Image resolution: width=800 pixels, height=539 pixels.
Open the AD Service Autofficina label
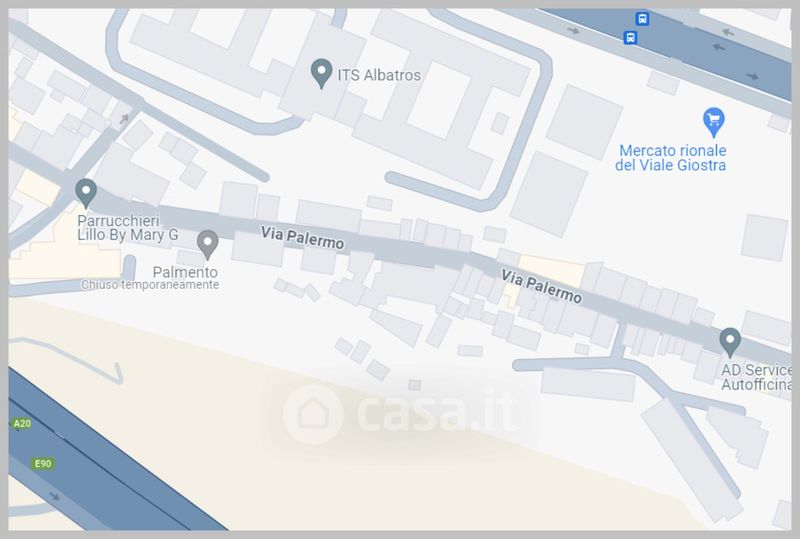click(x=756, y=377)
